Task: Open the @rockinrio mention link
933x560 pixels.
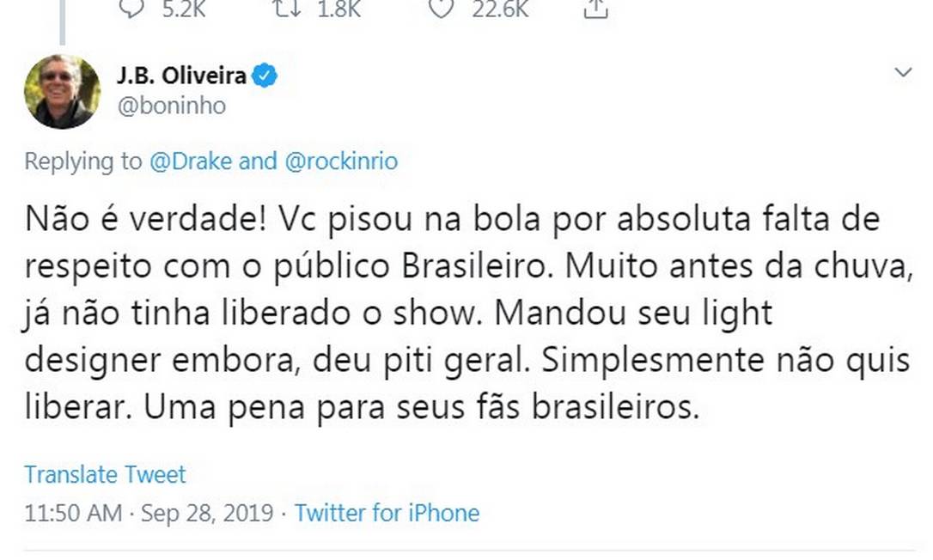Action: [340, 161]
